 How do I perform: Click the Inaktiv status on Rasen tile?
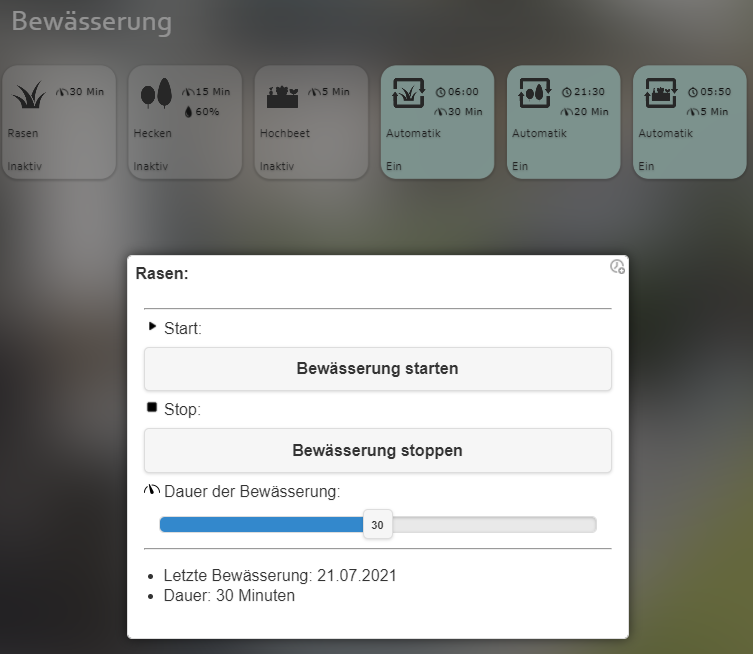pyautogui.click(x=24, y=167)
